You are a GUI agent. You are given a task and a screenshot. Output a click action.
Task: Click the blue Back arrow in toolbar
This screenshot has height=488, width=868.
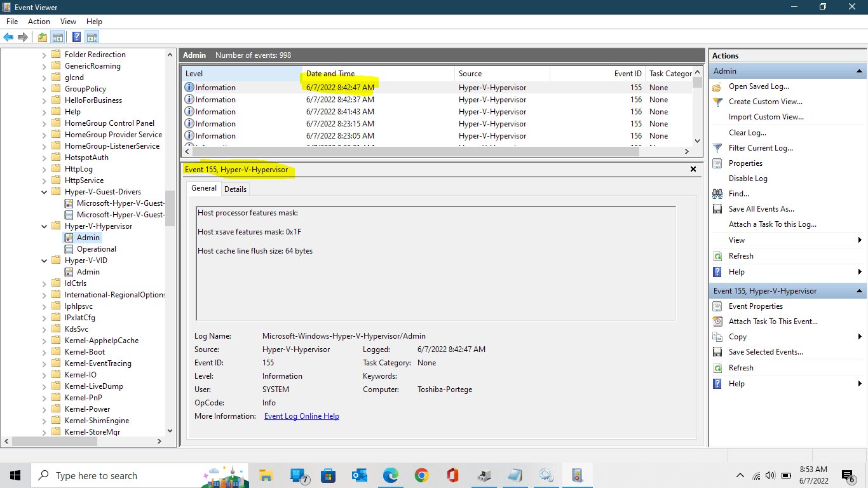(8, 37)
